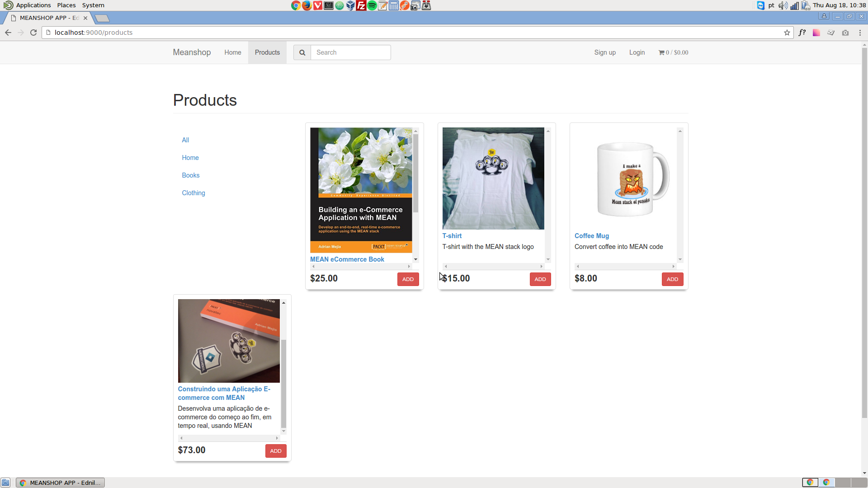Select the Products navbar item
Viewport: 868px width, 488px height.
pyautogui.click(x=267, y=52)
